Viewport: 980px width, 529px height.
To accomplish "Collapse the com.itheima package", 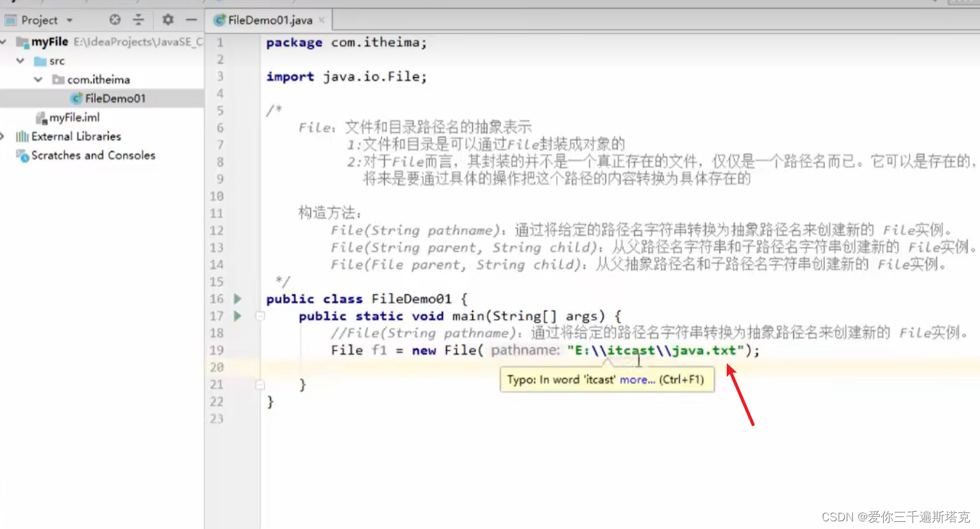I will click(x=40, y=79).
